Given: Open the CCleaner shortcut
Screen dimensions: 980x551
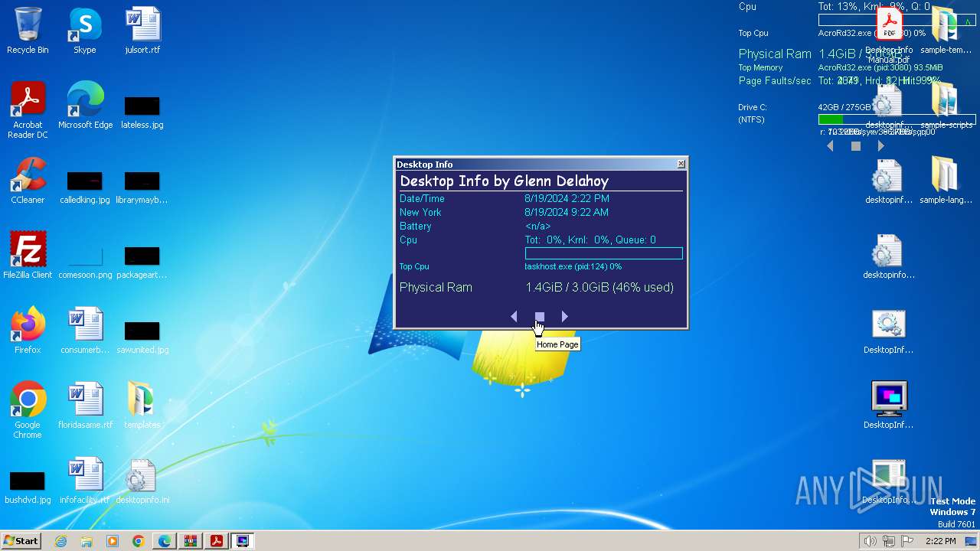Looking at the screenshot, I should click(x=28, y=181).
